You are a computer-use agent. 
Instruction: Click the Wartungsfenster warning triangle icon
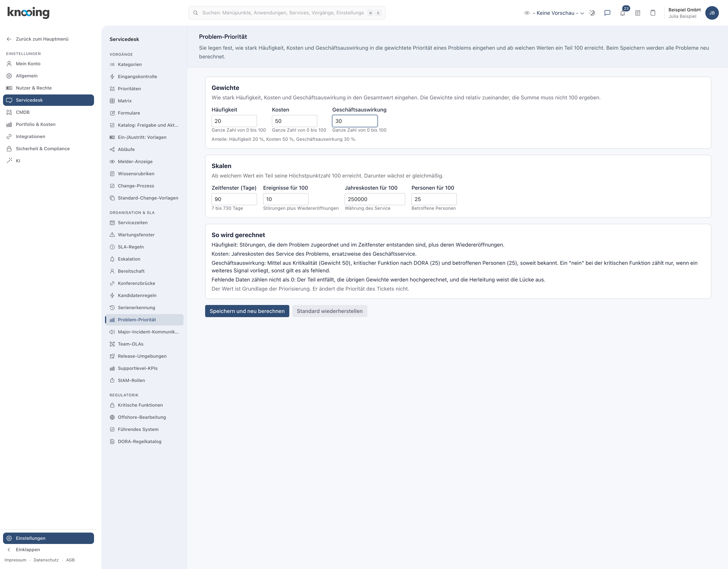coord(112,235)
